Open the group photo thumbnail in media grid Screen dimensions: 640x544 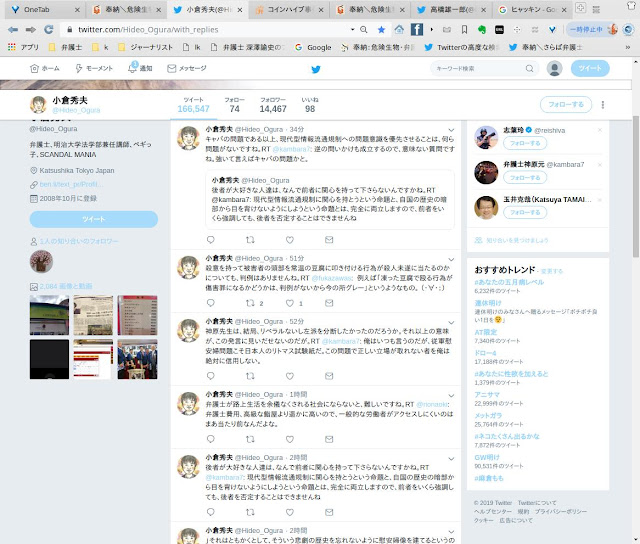coord(137,360)
